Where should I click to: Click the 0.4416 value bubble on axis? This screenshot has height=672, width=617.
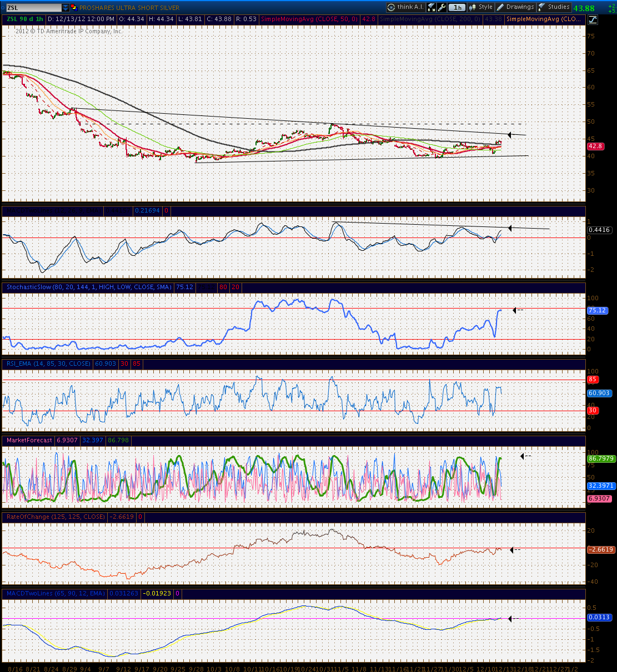(x=599, y=230)
